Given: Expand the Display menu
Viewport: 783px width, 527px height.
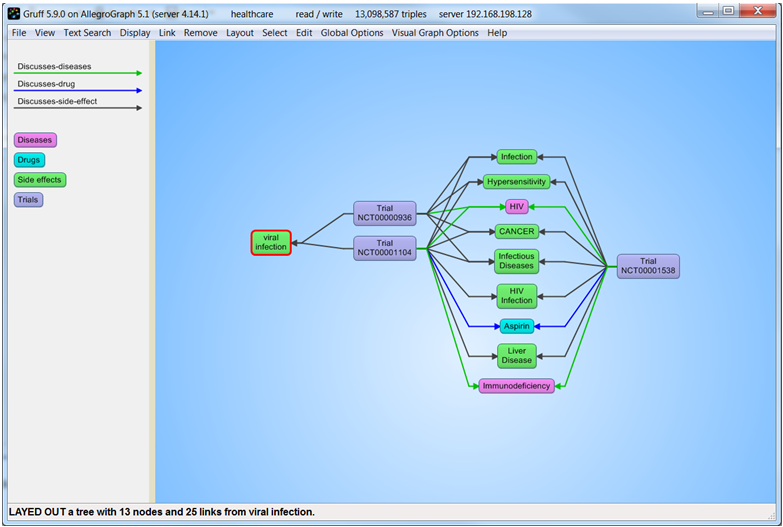Looking at the screenshot, I should point(135,33).
